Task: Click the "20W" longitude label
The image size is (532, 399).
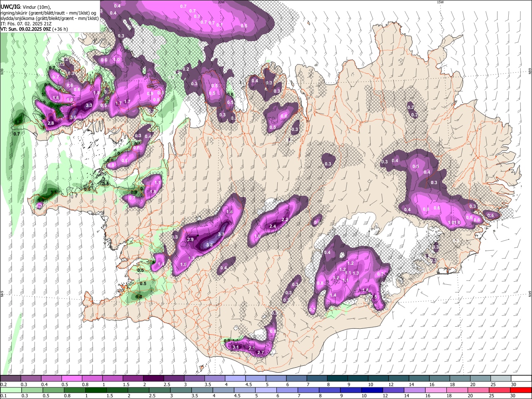Action: click(x=221, y=2)
